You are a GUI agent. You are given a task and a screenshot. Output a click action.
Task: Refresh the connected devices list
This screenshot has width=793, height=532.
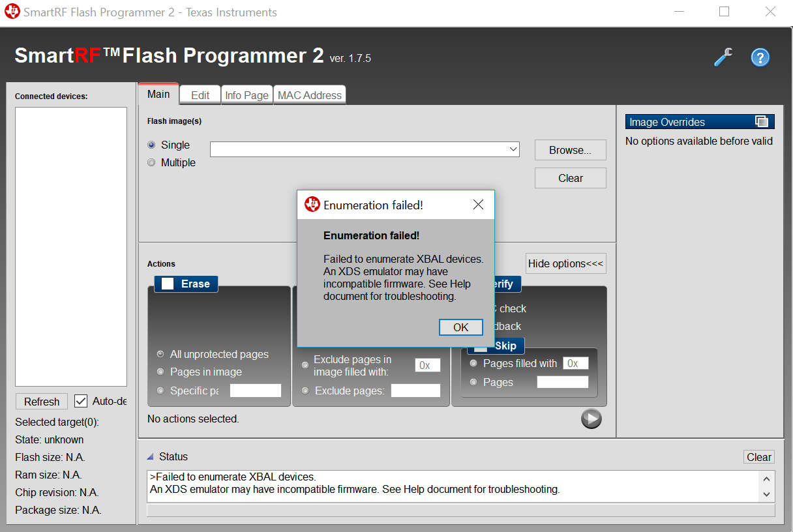(x=42, y=402)
